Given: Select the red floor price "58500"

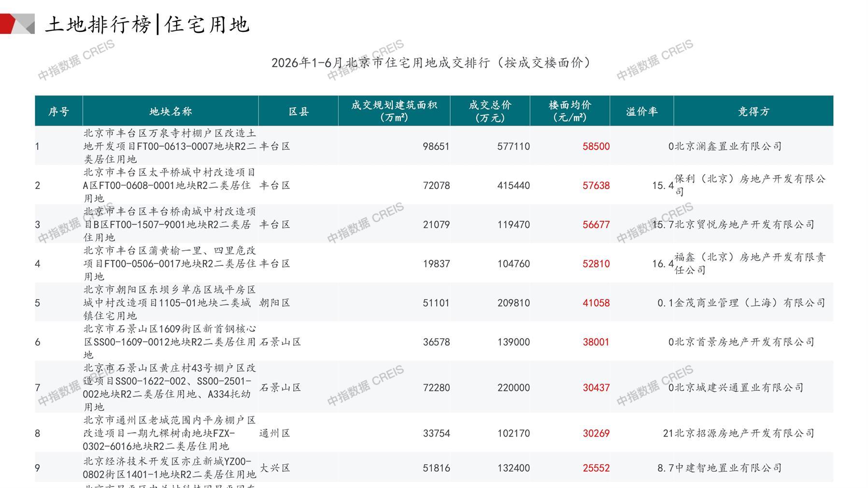Looking at the screenshot, I should pos(596,146).
